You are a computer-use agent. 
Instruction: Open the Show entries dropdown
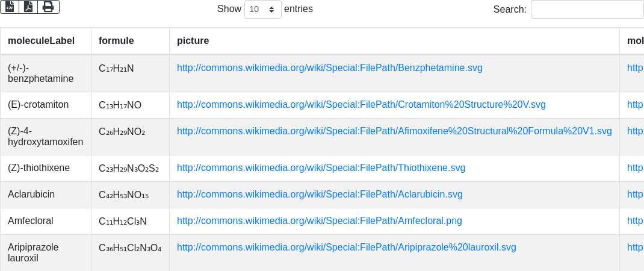263,10
